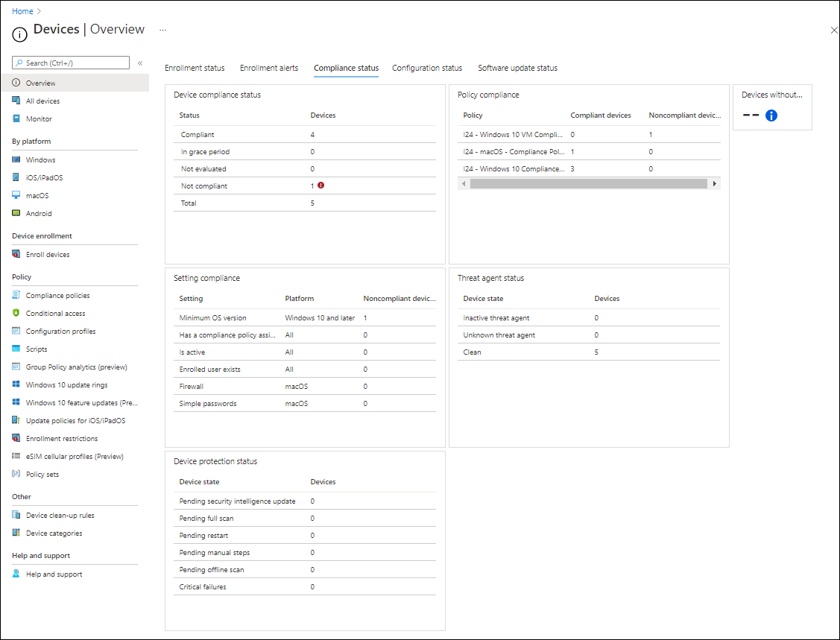The width and height of the screenshot is (840, 640).
Task: Click the Pending restart row
Action: click(305, 535)
